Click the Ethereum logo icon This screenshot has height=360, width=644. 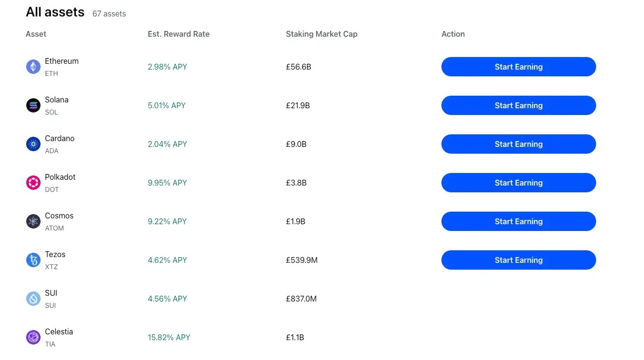tap(33, 66)
